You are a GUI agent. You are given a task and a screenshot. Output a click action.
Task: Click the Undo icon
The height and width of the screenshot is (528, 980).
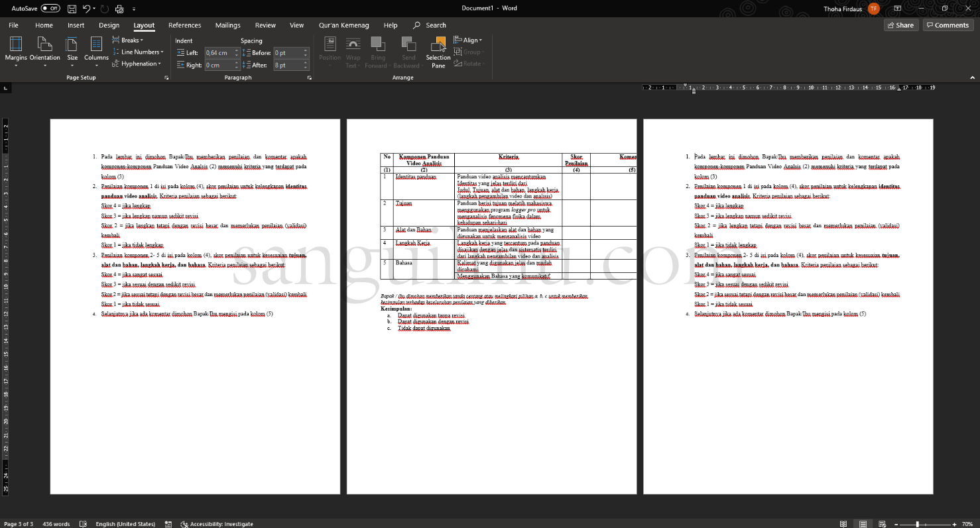point(86,8)
